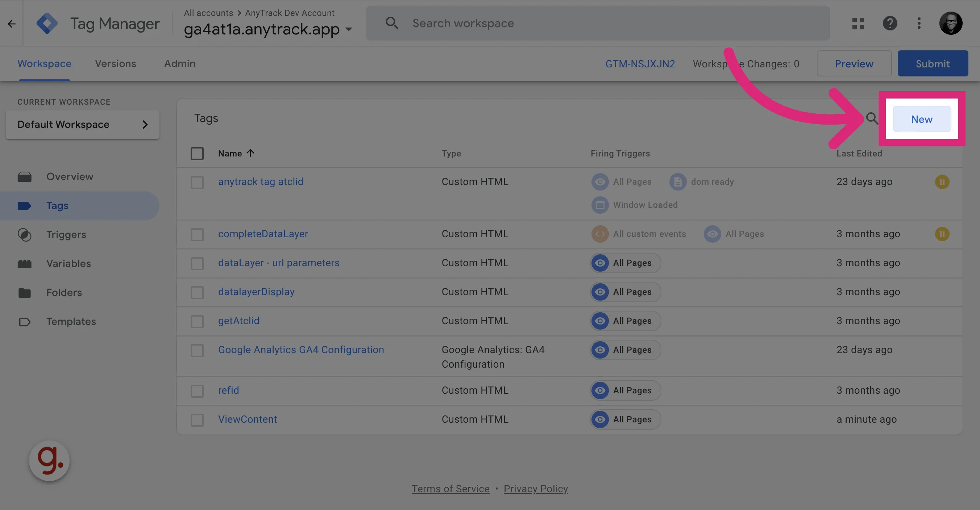Click the 'a minute ago' cell
This screenshot has width=980, height=510.
click(867, 419)
